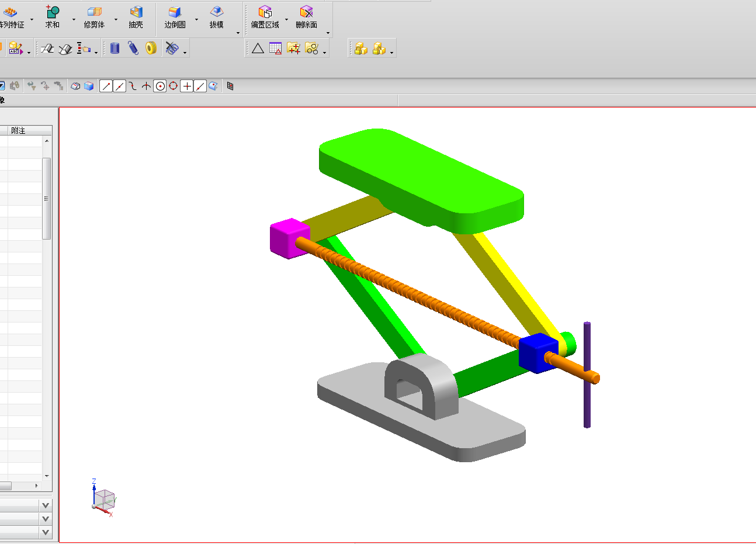Image resolution: width=756 pixels, height=544 pixels.
Task: Click the panel's vertical scrollbar down arrow
Action: (x=47, y=476)
